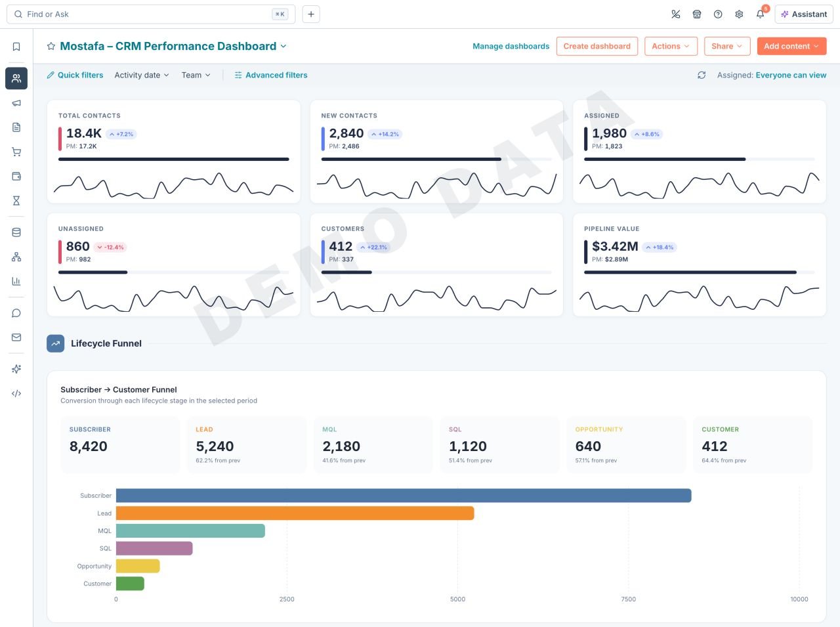The image size is (840, 627).
Task: Click the +7.2% badge on Total Contacts
Action: [x=121, y=134]
